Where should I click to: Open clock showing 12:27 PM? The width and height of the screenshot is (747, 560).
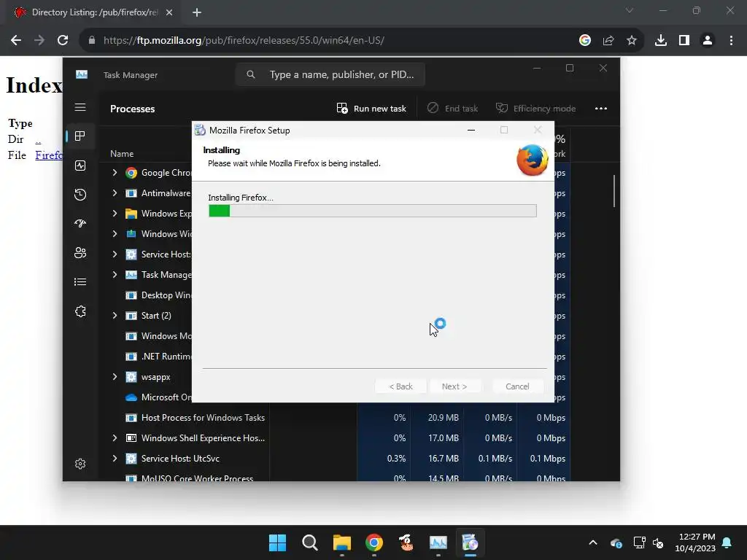(x=695, y=542)
